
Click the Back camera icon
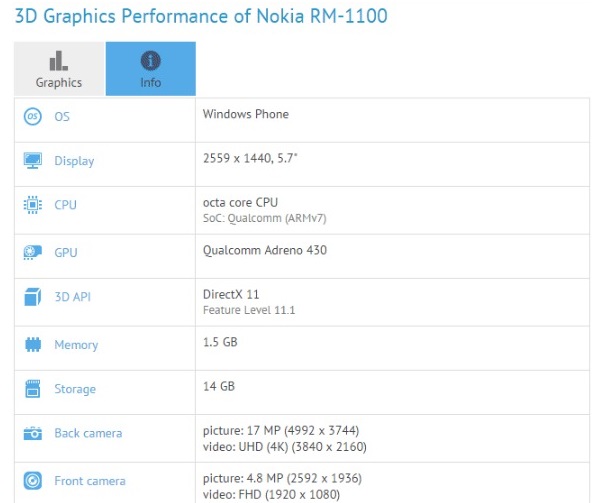tap(33, 433)
